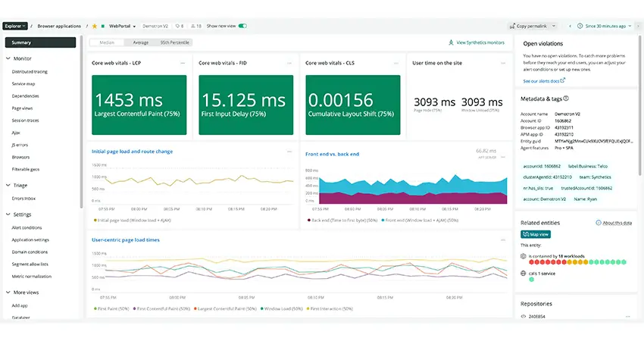Open options menu for Core web vitals - FID
The image size is (644, 341).
coord(289,63)
